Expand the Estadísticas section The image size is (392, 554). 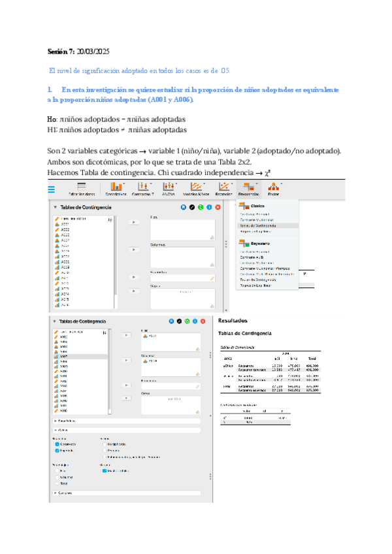pyautogui.click(x=127, y=421)
